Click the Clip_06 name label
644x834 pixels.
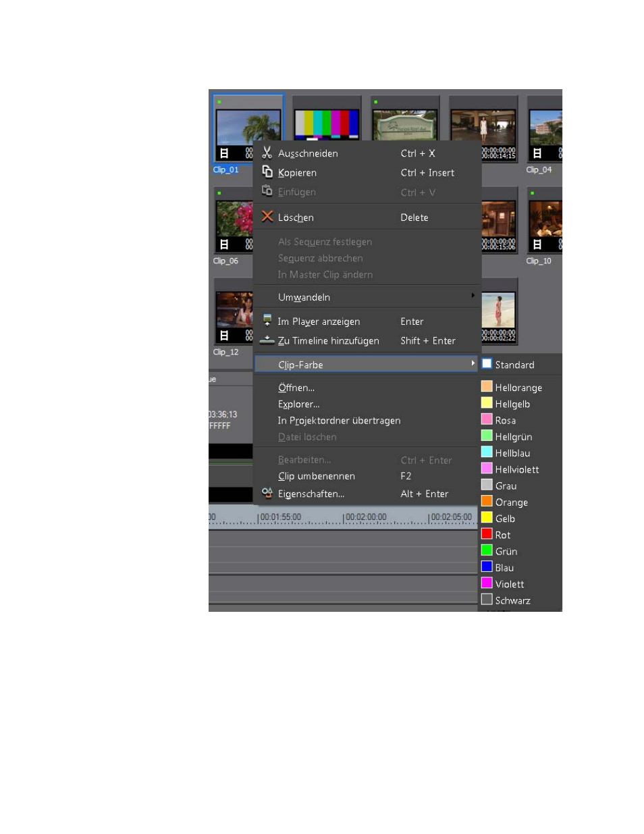tap(225, 261)
